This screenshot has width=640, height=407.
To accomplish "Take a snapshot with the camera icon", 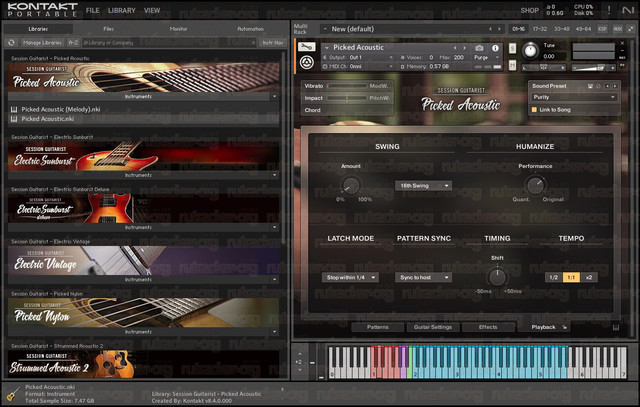I will 479,48.
